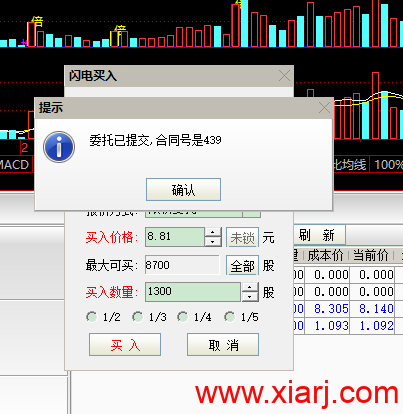The height and width of the screenshot is (414, 403).
Task: Click the blue information icon
Action: (59, 147)
